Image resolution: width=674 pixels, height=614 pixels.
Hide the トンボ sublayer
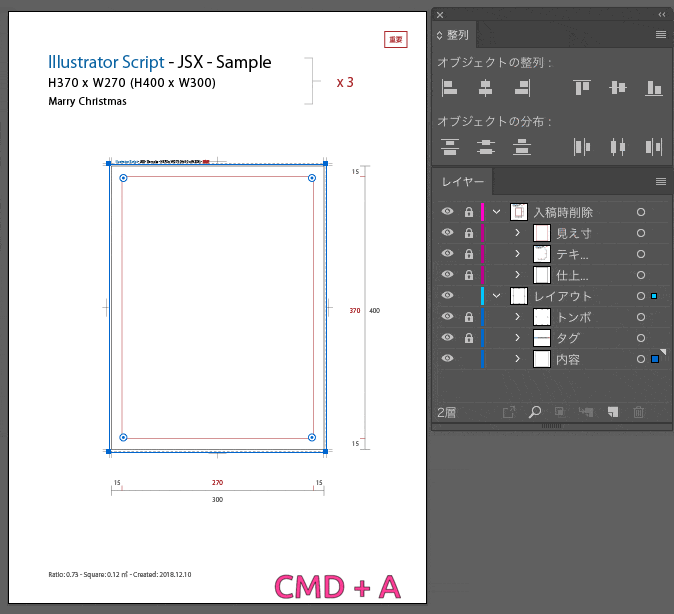(447, 316)
